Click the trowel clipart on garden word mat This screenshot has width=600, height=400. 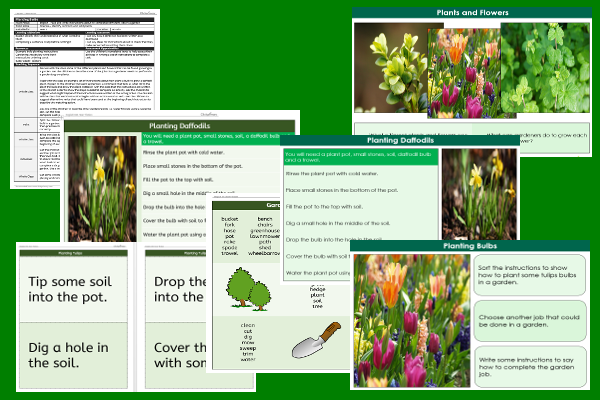tap(316, 340)
